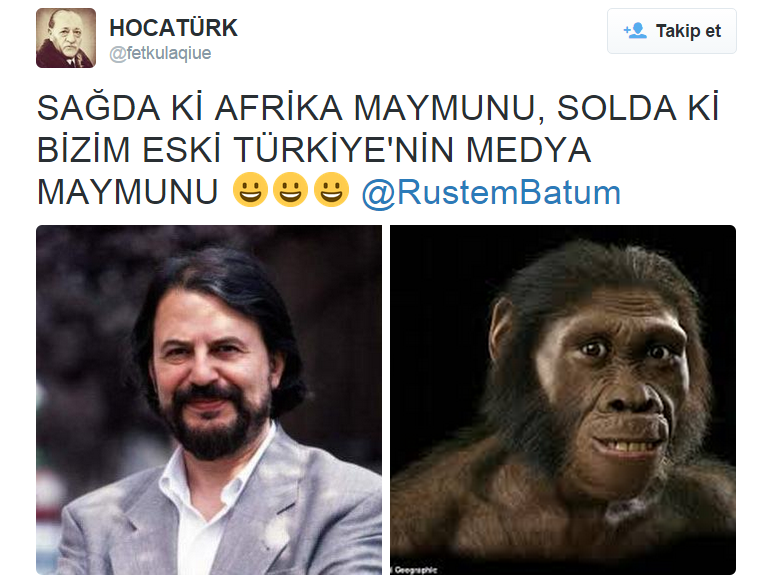
Task: Open the HOCATÜRK display name link
Action: click(174, 28)
